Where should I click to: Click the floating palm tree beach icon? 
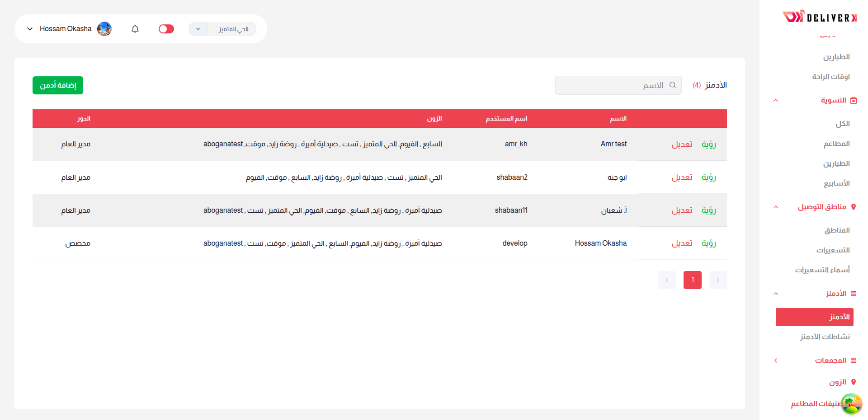[851, 403]
